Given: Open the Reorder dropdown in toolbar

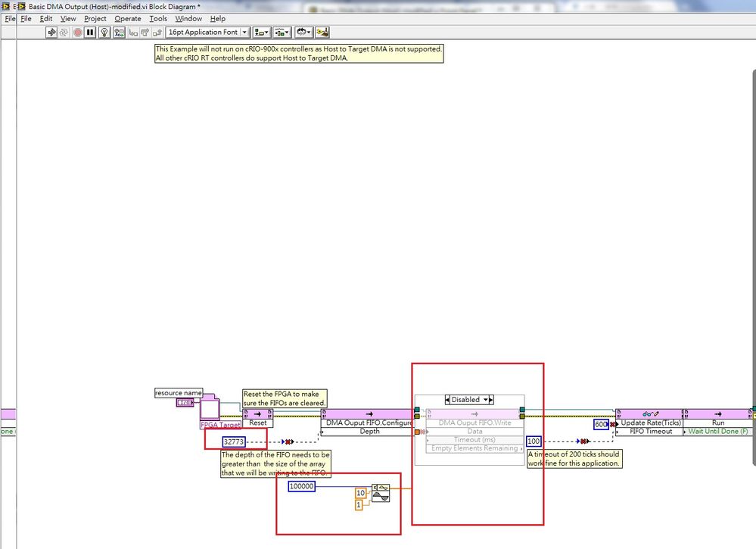Looking at the screenshot, I should [x=303, y=33].
